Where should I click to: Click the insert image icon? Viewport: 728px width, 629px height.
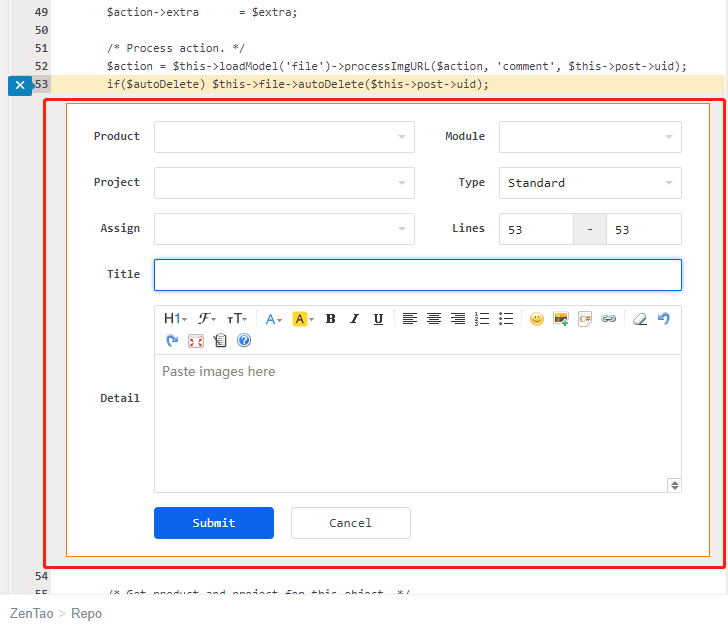point(561,319)
